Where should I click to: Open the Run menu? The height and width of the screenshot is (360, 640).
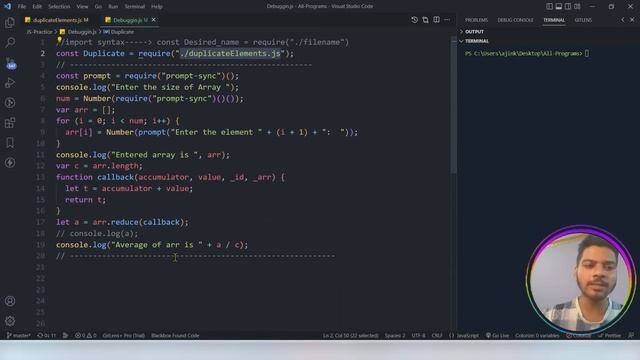113,7
